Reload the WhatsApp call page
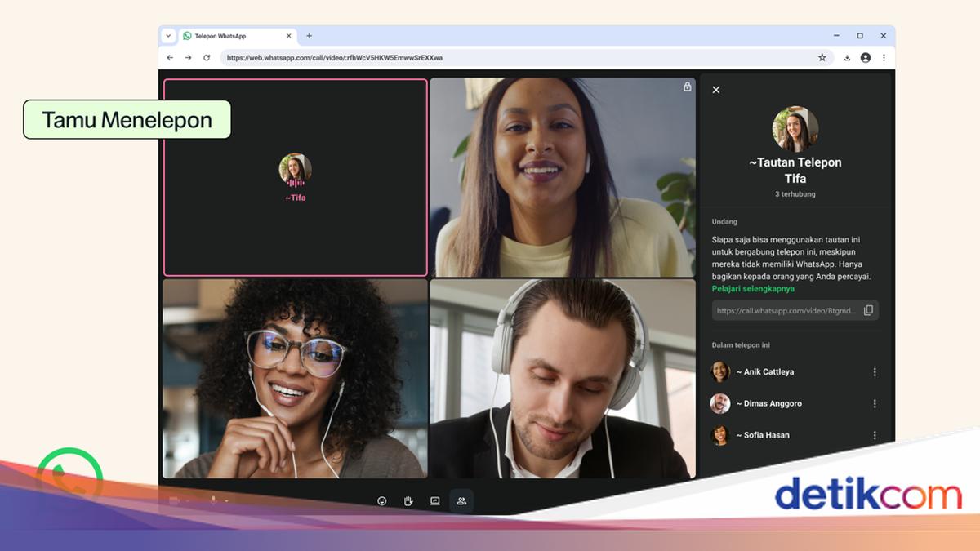Screen dimensions: 980x551 207,58
